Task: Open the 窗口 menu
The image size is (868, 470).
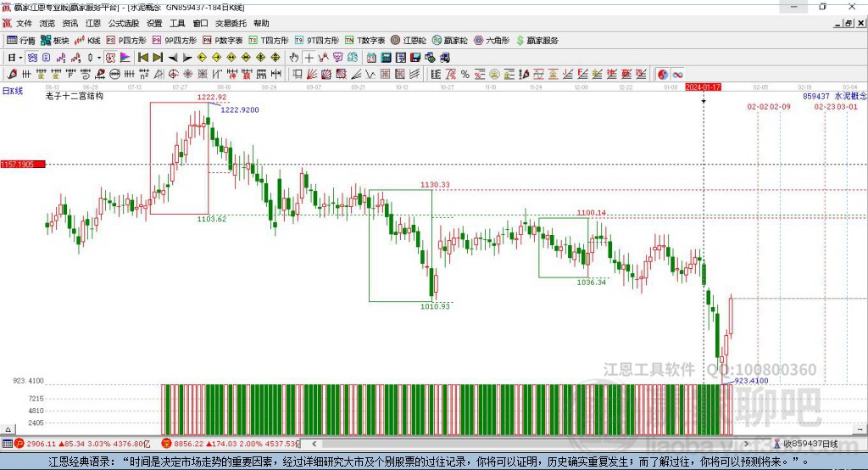Action: pyautogui.click(x=200, y=23)
